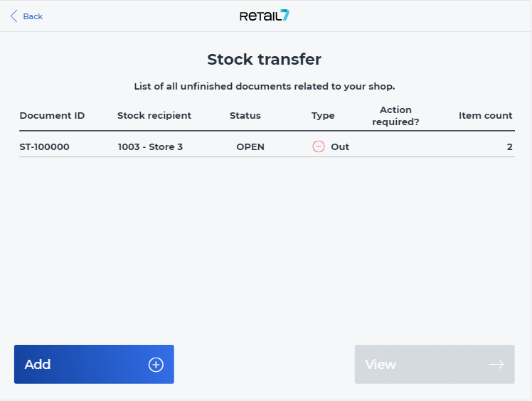This screenshot has height=401, width=532.
Task: Select document ST-100000
Action: pos(44,147)
